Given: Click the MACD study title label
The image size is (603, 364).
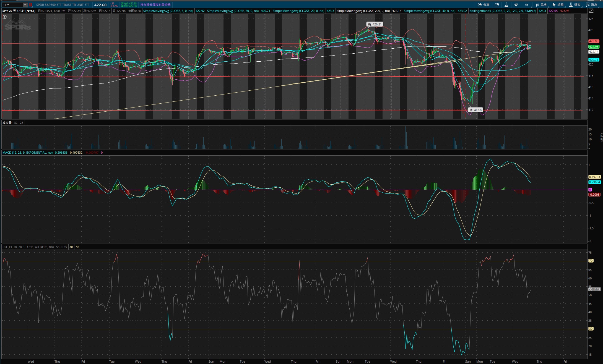Looking at the screenshot, I should pos(27,153).
